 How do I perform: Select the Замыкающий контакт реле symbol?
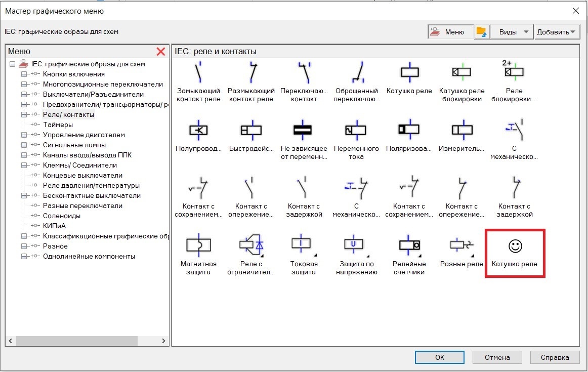coord(198,72)
